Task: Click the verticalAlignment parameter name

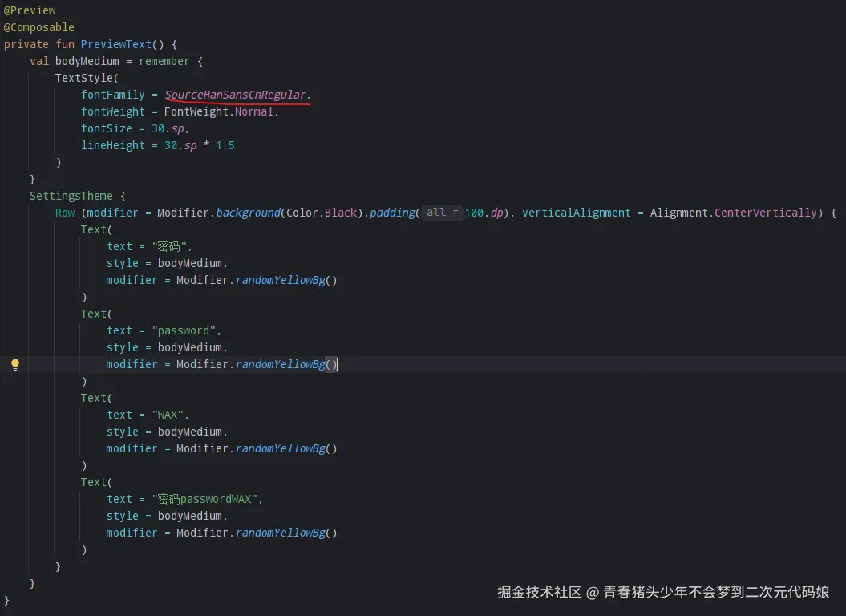Action: [577, 213]
